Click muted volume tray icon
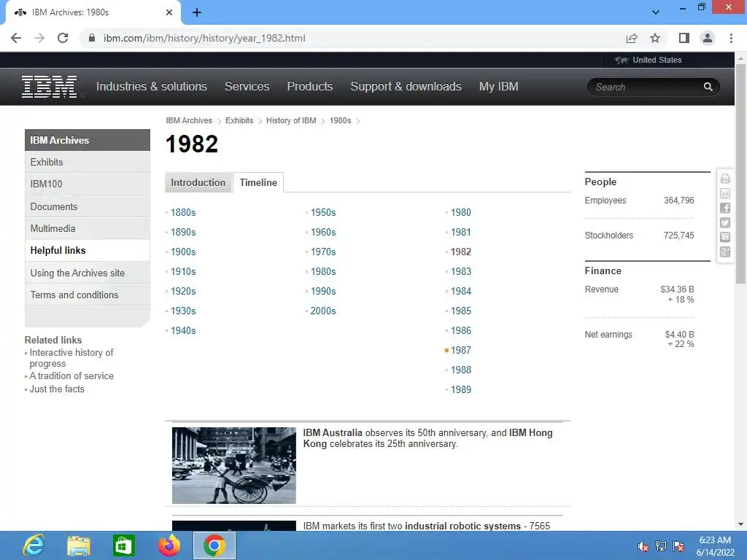Image resolution: width=747 pixels, height=560 pixels. pyautogui.click(x=643, y=546)
